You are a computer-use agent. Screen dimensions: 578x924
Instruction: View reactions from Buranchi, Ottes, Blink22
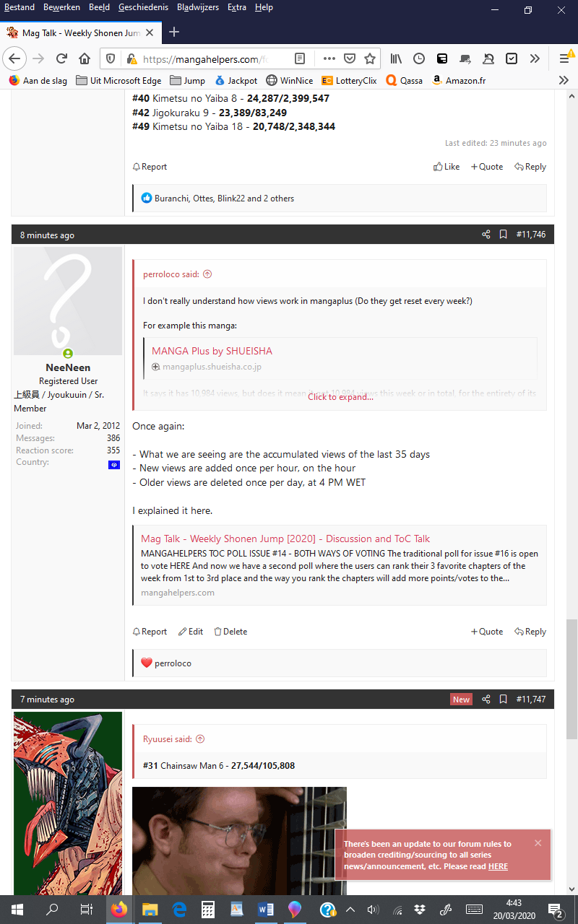[224, 199]
